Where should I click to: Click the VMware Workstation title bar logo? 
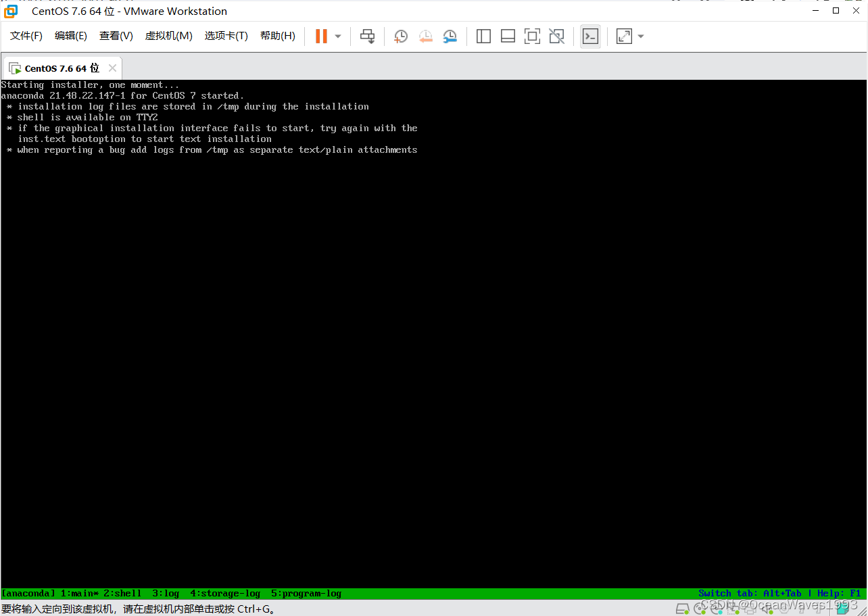11,11
